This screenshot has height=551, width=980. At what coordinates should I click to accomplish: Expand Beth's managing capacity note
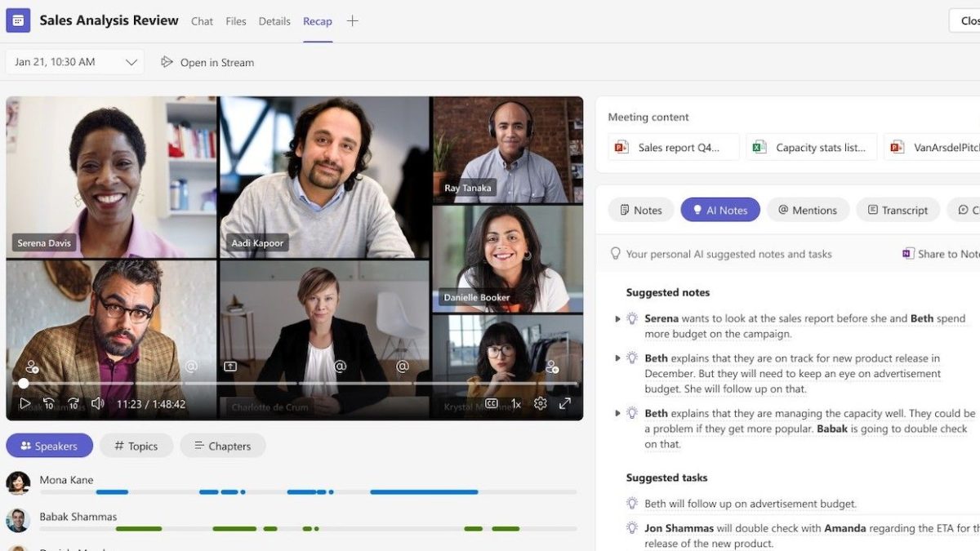[x=617, y=413]
